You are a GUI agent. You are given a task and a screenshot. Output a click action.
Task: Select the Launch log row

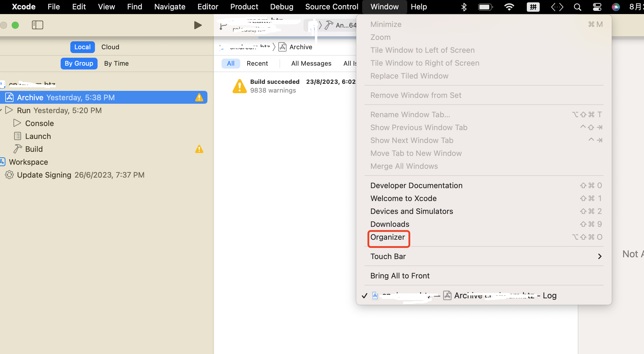(x=104, y=136)
